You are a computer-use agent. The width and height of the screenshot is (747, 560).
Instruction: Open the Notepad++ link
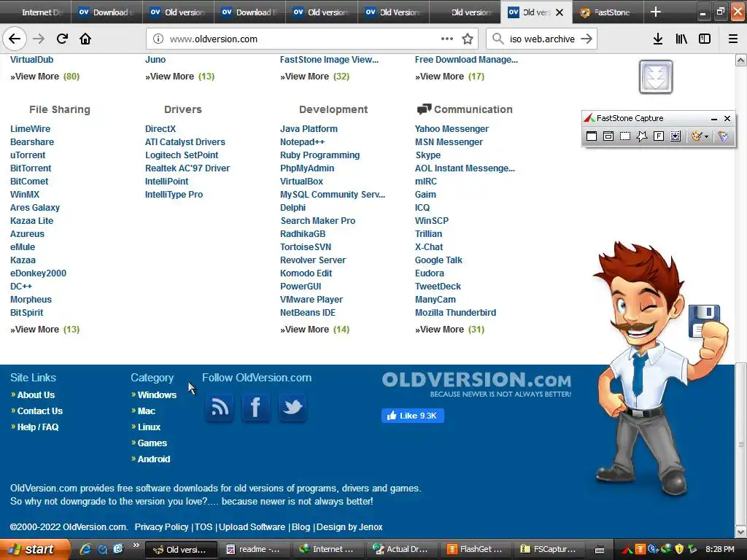point(303,142)
